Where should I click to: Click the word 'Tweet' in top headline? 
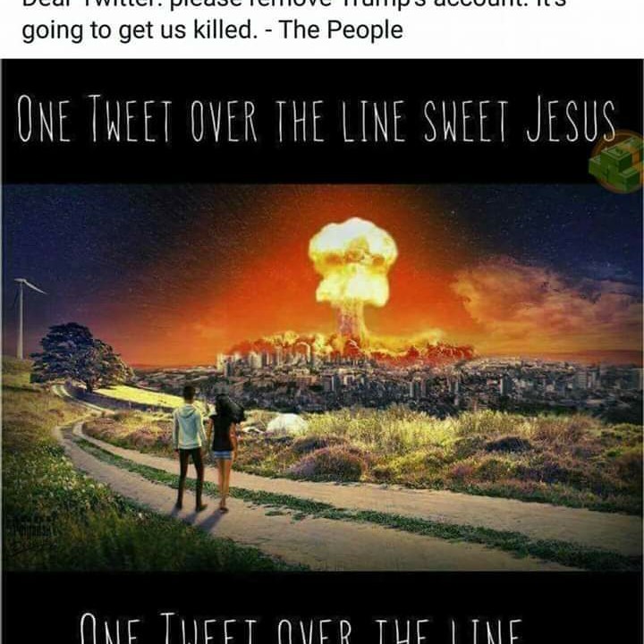coord(131,118)
